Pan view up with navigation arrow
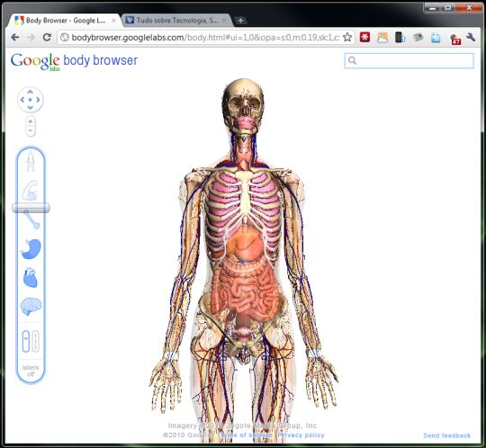Screen dimensions: 486x448 point(30,92)
